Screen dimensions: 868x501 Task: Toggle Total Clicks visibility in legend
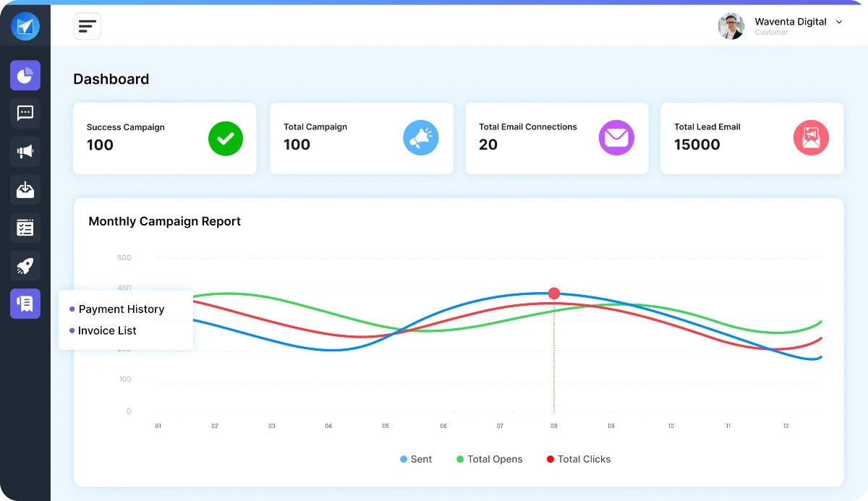point(578,459)
